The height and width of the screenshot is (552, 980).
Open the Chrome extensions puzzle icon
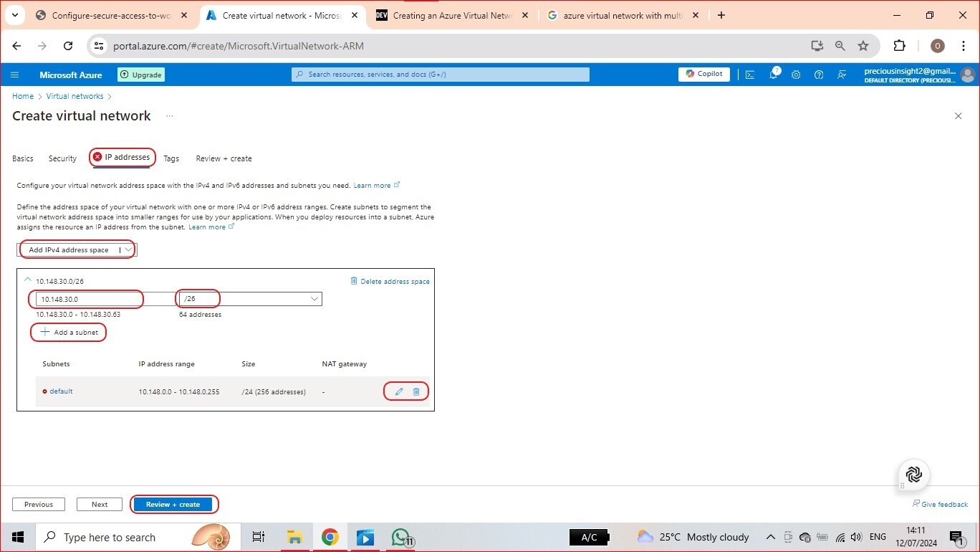pos(900,46)
